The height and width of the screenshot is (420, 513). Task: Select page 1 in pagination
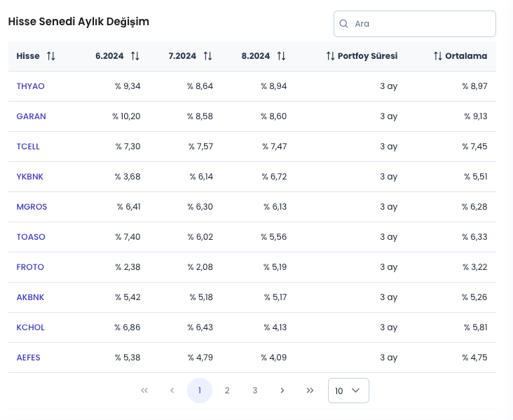200,391
